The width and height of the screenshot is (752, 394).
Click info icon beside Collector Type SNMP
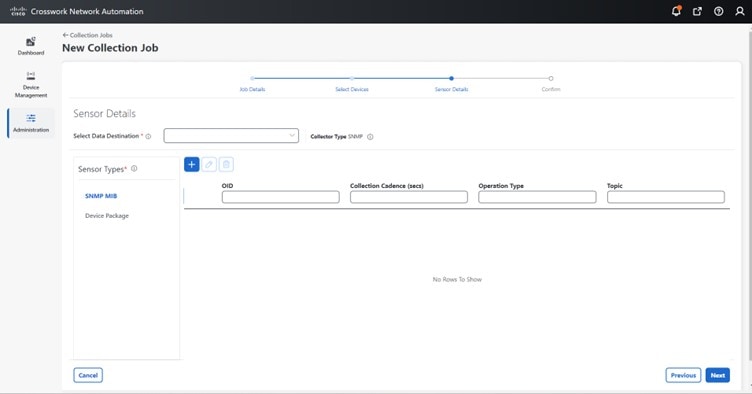point(370,137)
